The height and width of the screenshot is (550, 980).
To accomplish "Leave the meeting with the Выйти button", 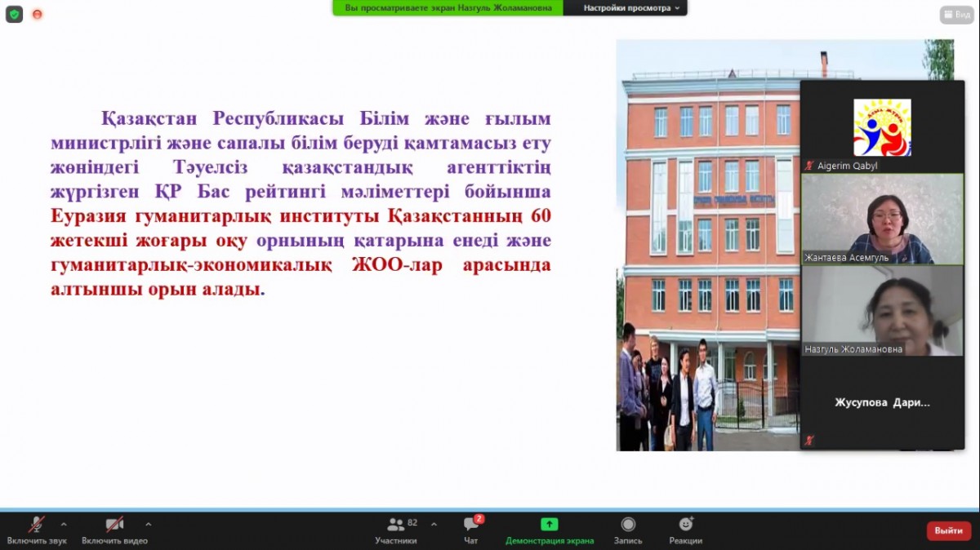I will point(948,530).
